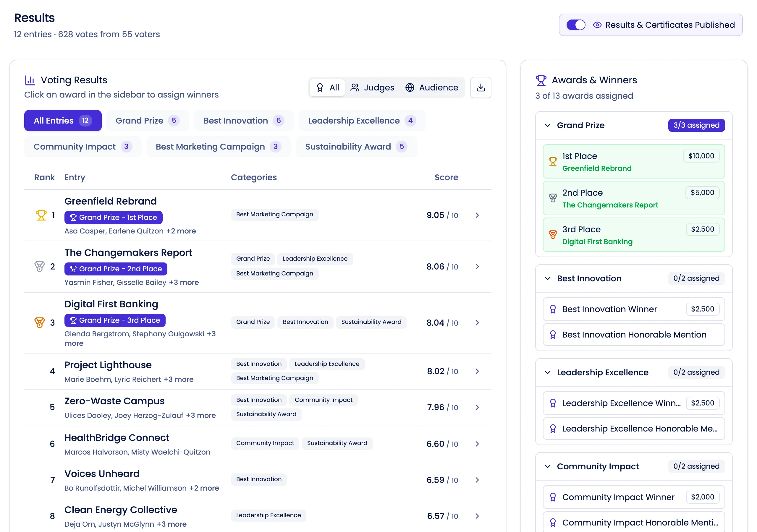Click the bronze medal icon beside Digital First Banking

click(x=40, y=323)
